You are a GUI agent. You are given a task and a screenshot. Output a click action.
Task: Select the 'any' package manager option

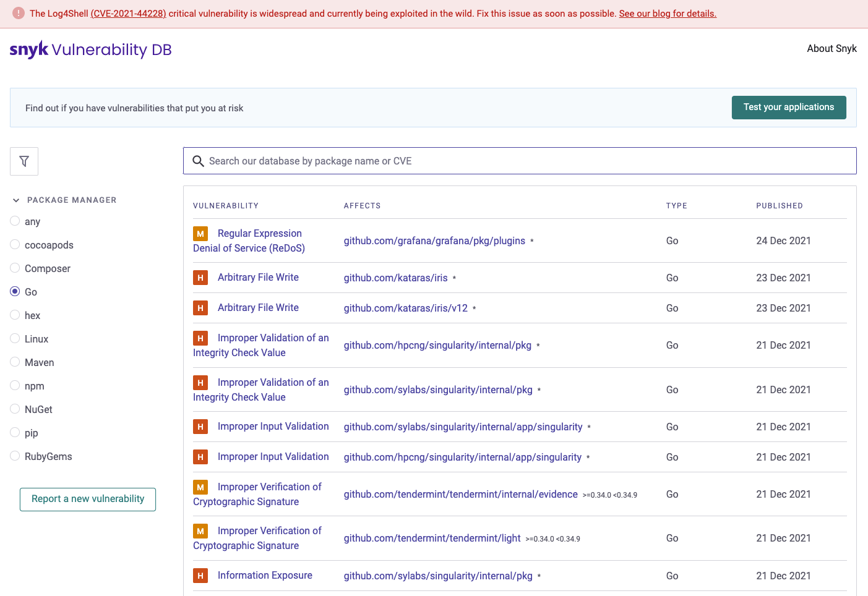[x=15, y=221]
